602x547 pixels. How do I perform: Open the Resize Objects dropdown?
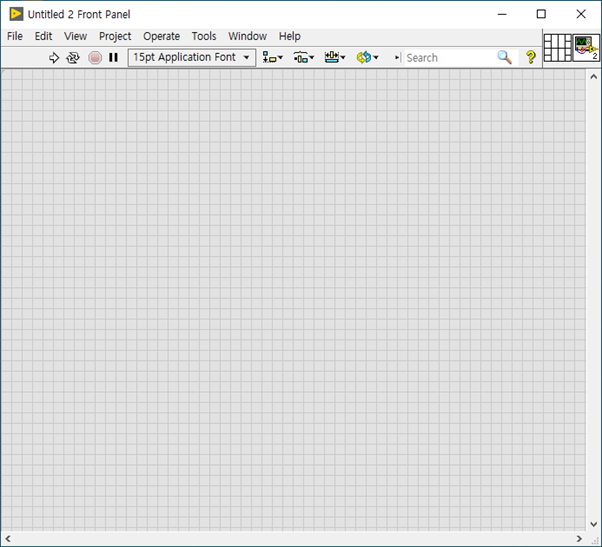[335, 58]
